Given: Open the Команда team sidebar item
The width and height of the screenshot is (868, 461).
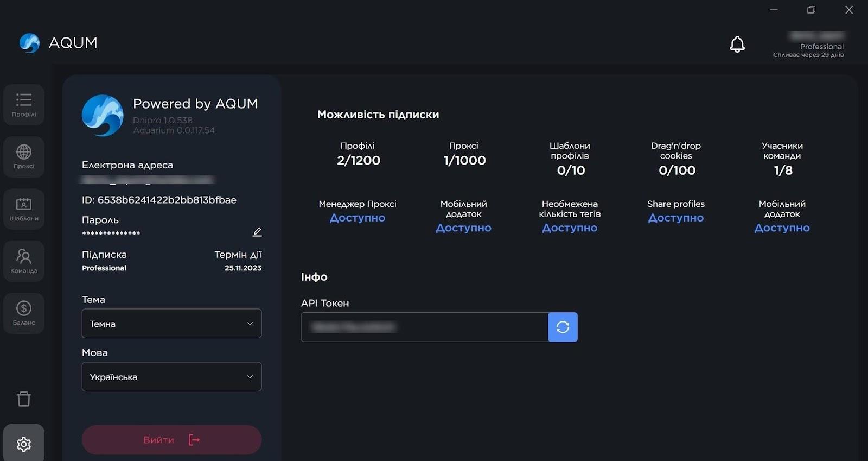Looking at the screenshot, I should tap(24, 261).
